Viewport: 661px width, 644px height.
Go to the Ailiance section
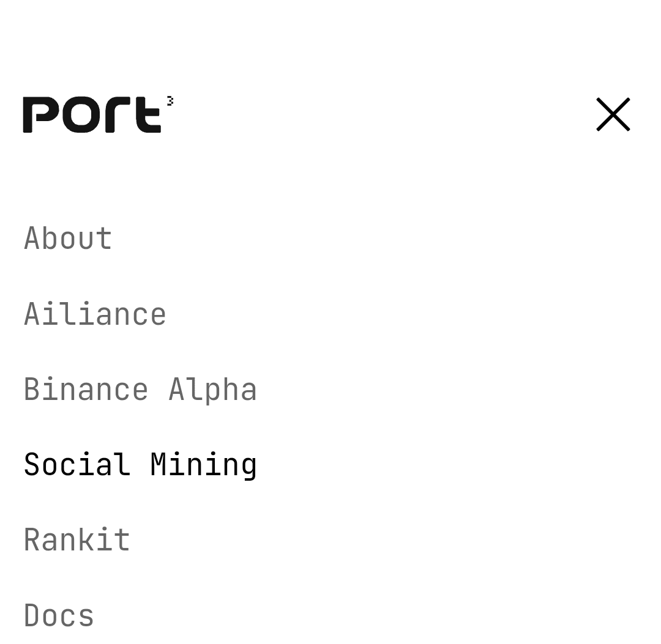click(x=95, y=314)
